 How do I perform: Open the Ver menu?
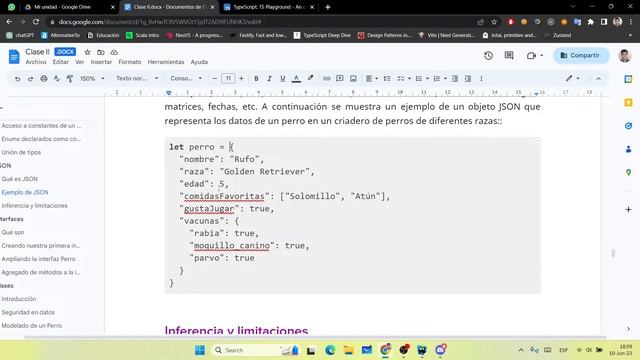[80, 62]
